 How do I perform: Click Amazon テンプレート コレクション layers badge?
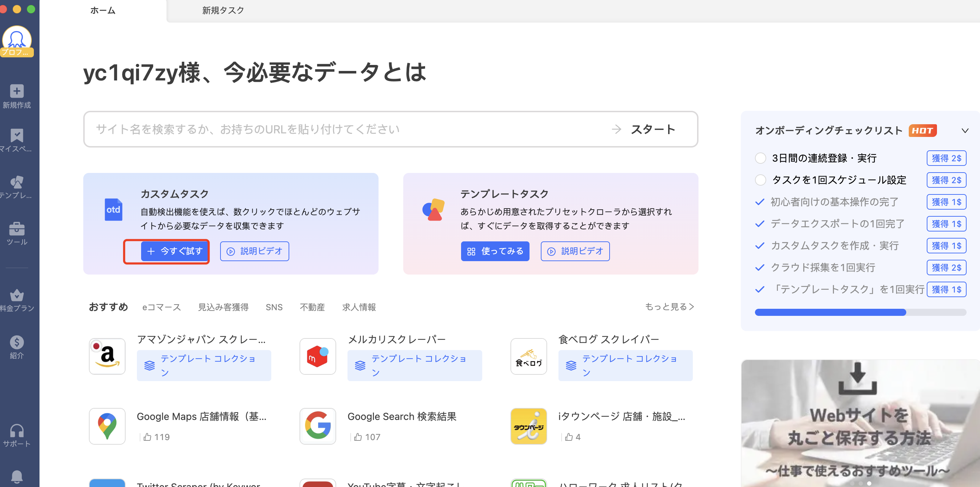(204, 365)
